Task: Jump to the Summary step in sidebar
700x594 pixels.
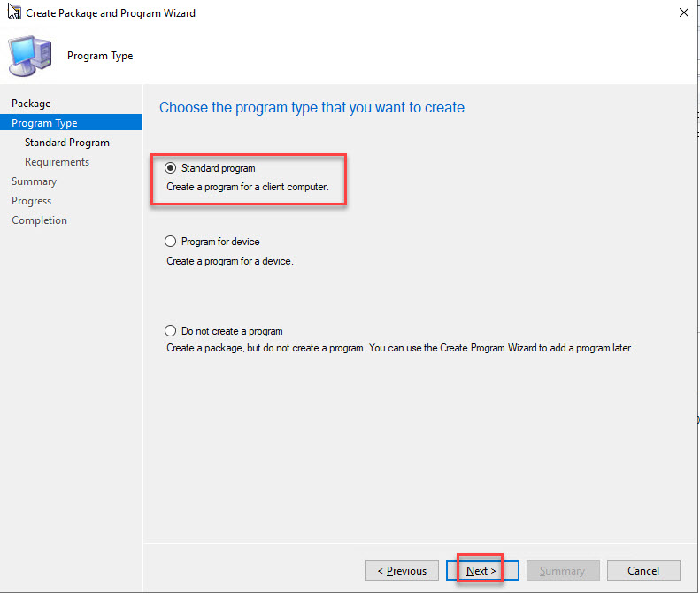Action: tap(34, 181)
